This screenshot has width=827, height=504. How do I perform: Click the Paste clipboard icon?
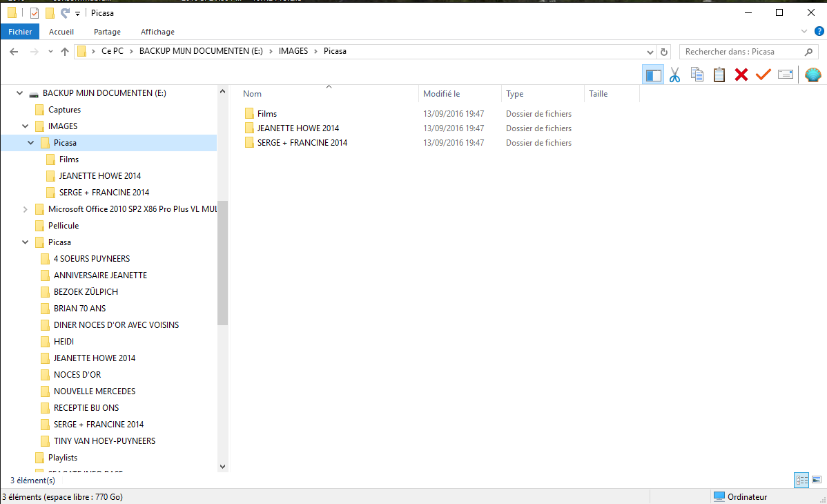[x=719, y=75]
